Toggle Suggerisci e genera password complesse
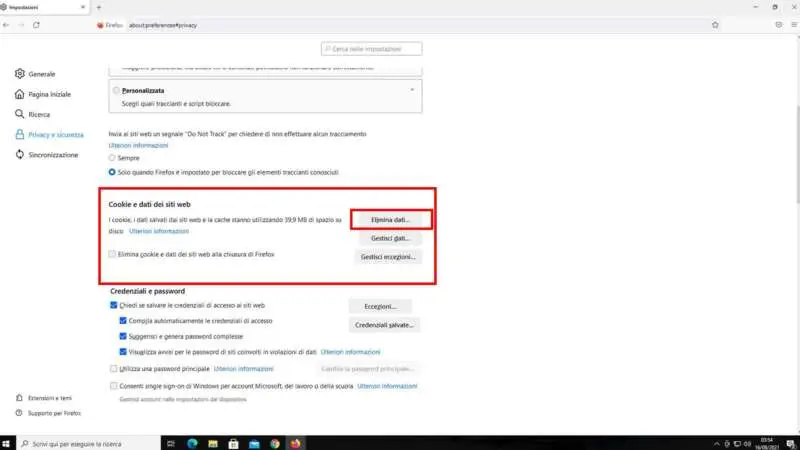This screenshot has width=800, height=450. click(123, 336)
